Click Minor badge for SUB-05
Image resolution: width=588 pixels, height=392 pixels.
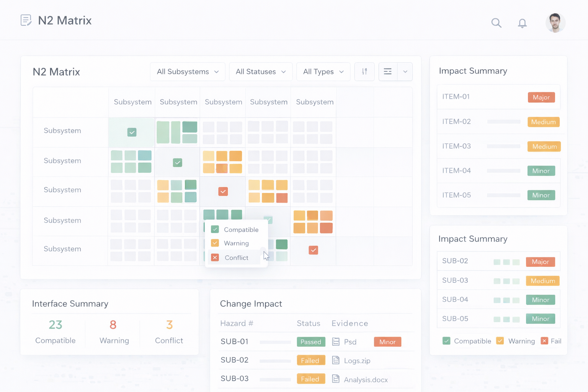click(x=541, y=319)
